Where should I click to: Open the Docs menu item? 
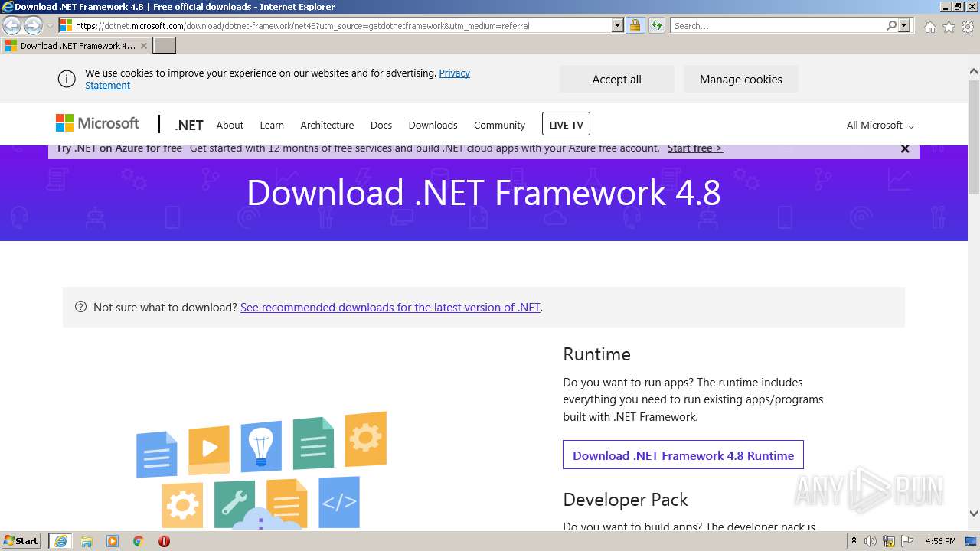tap(381, 125)
